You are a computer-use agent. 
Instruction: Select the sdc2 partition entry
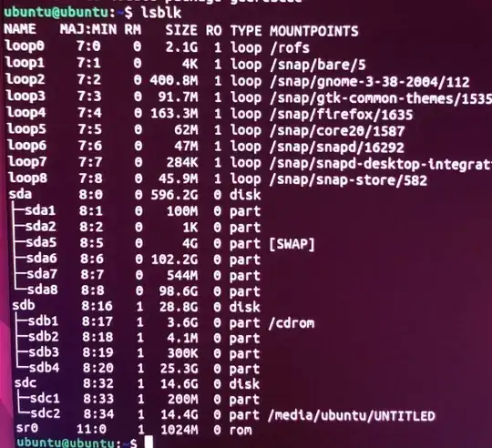46,413
